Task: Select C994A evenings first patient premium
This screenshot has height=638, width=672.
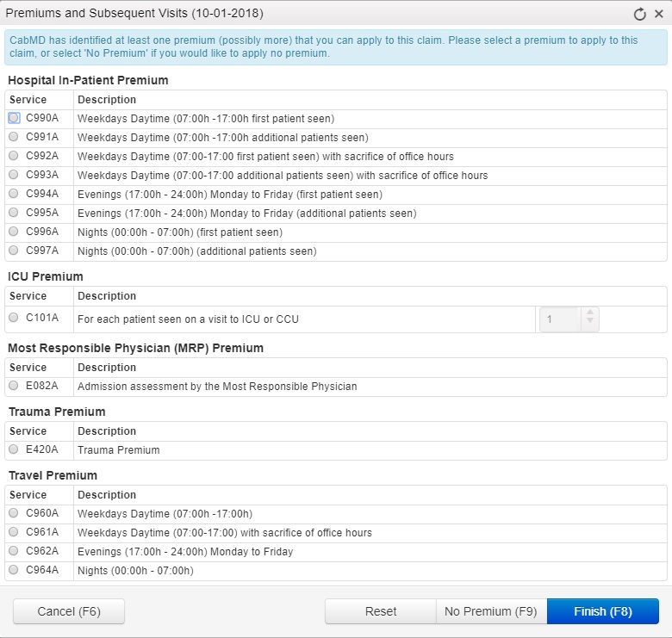Action: (14, 194)
